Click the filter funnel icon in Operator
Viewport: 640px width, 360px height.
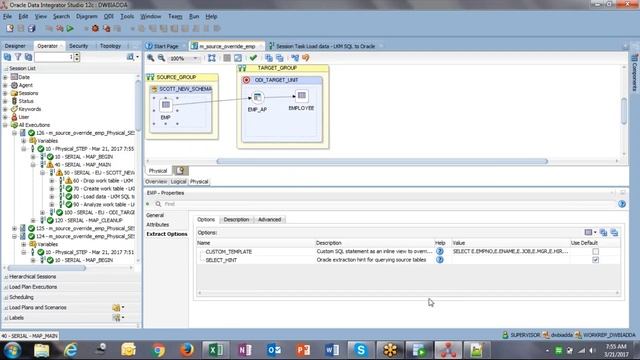pos(18,57)
